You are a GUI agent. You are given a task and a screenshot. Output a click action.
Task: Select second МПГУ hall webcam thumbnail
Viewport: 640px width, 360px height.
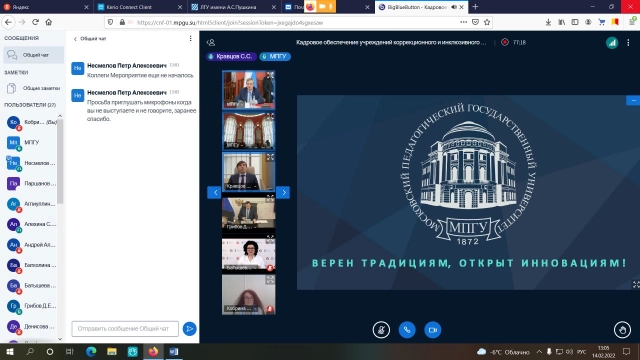pyautogui.click(x=248, y=131)
